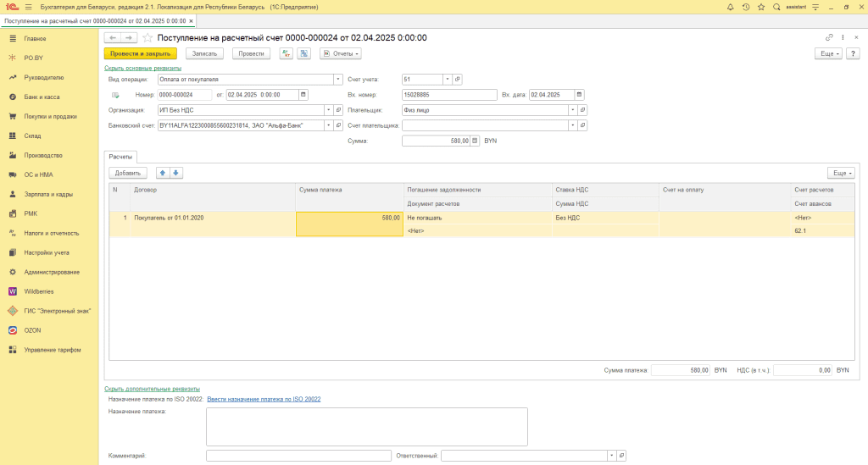Viewport: 868px width, 465px height.
Task: Open the history clock icon
Action: tap(746, 7)
